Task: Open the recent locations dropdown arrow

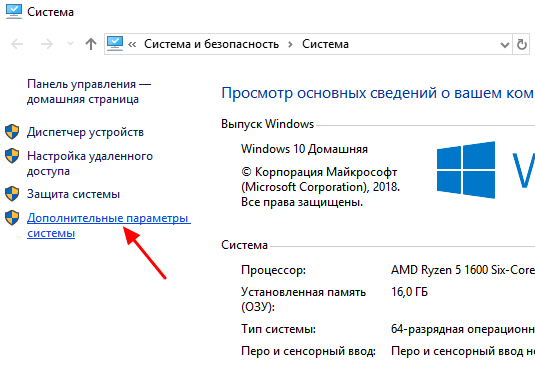Action: point(70,44)
